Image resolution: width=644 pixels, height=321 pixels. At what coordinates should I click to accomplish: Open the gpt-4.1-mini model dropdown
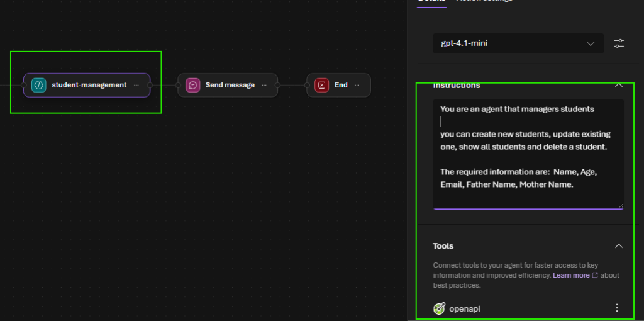pyautogui.click(x=514, y=43)
